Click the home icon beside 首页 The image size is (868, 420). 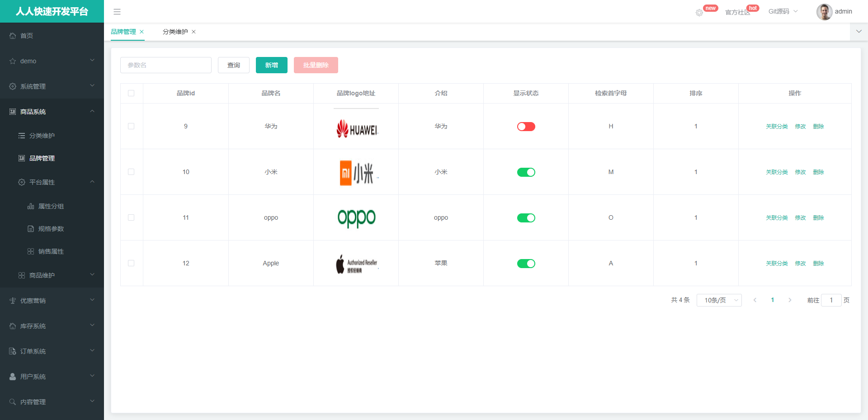pos(13,36)
